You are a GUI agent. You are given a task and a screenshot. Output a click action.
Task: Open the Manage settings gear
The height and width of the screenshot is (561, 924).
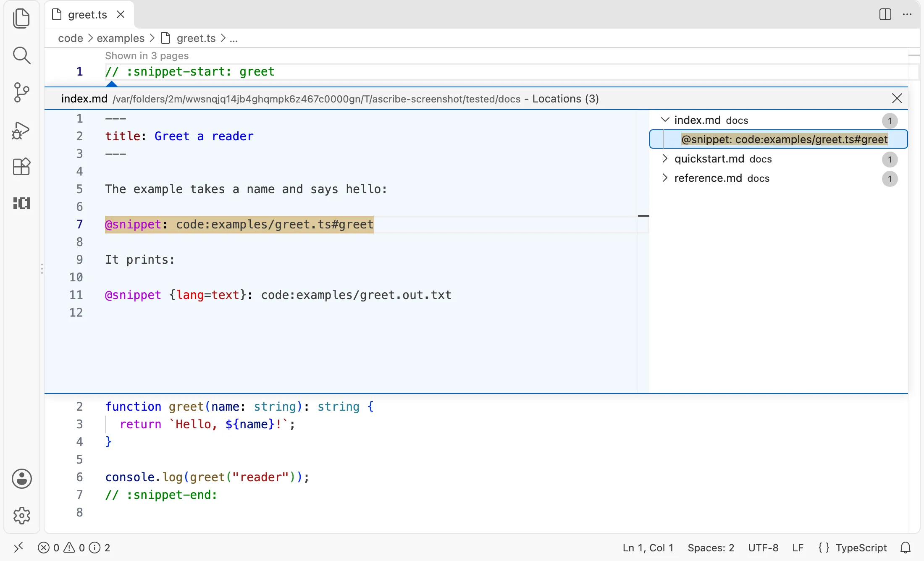(21, 515)
